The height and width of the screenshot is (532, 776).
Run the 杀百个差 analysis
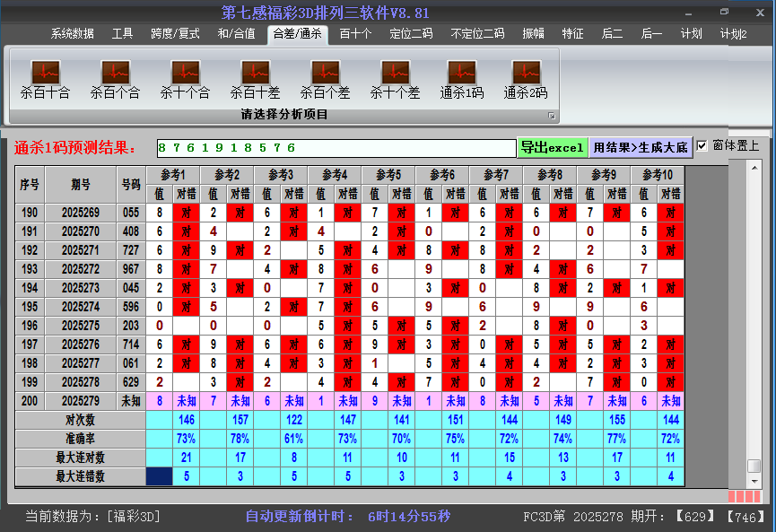(x=325, y=79)
